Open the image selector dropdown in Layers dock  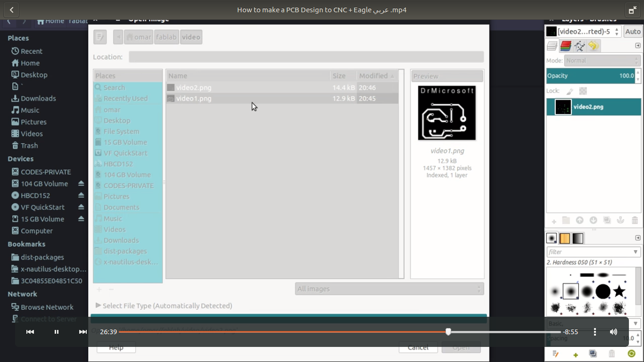[x=584, y=32]
